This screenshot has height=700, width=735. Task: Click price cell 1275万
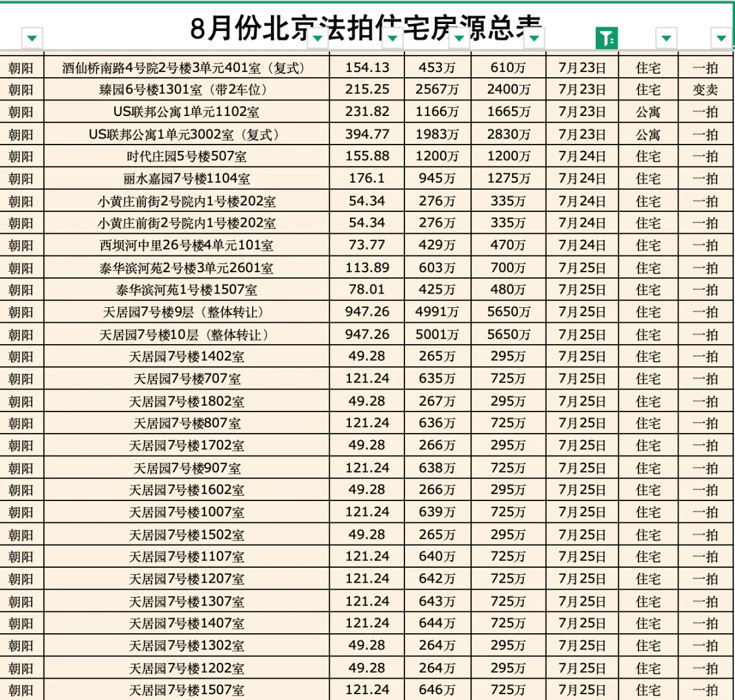(x=509, y=179)
